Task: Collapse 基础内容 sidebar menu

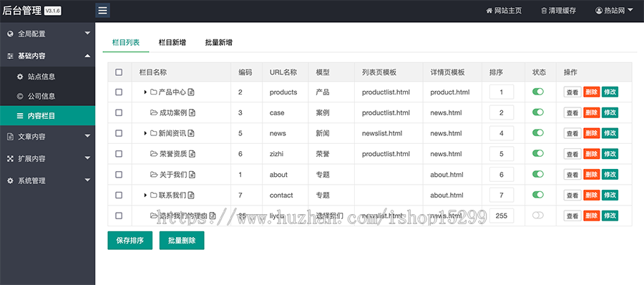Action: [48, 56]
